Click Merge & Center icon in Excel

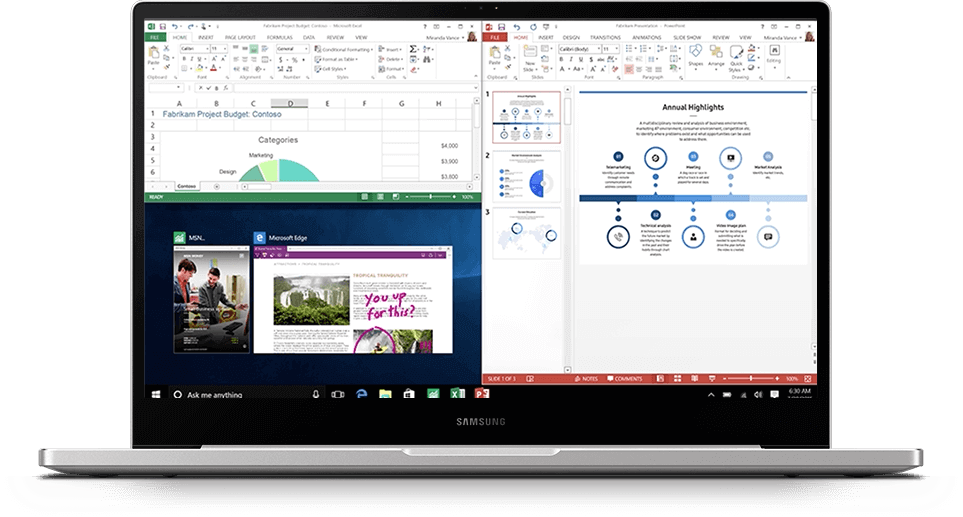coord(265,59)
